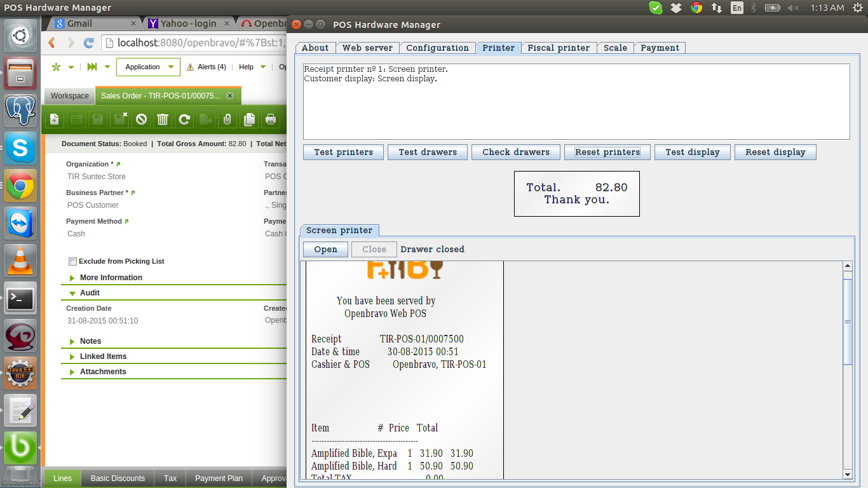This screenshot has width=868, height=488.
Task: Click the undo changes cancel icon
Action: pyautogui.click(x=141, y=119)
